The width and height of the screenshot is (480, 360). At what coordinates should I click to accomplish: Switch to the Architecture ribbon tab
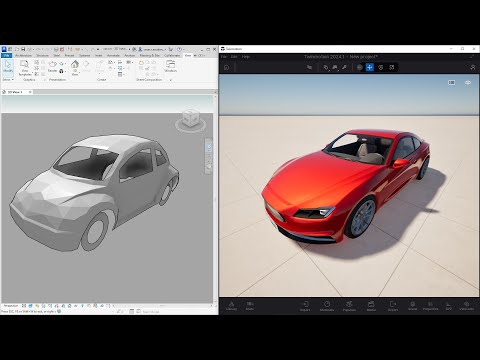point(23,55)
